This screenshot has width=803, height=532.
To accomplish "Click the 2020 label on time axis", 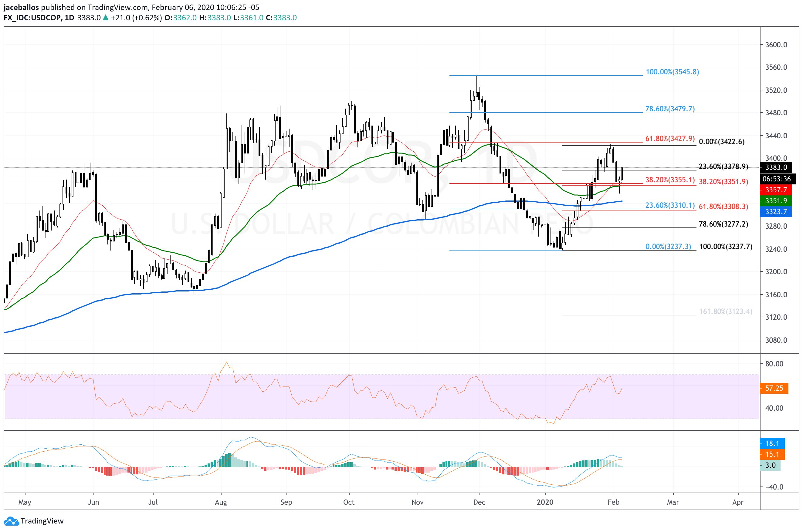I will click(x=545, y=503).
